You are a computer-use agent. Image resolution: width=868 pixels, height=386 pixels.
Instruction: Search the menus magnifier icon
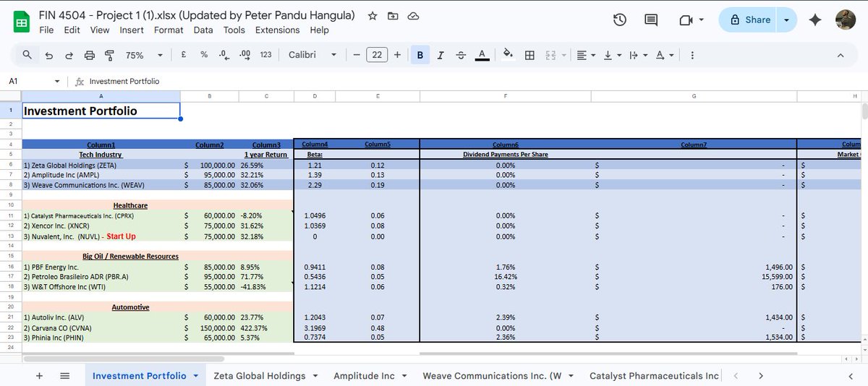click(x=27, y=55)
